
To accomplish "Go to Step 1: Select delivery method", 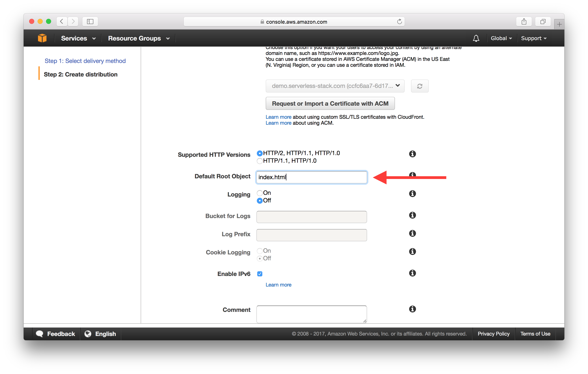I will click(x=85, y=61).
